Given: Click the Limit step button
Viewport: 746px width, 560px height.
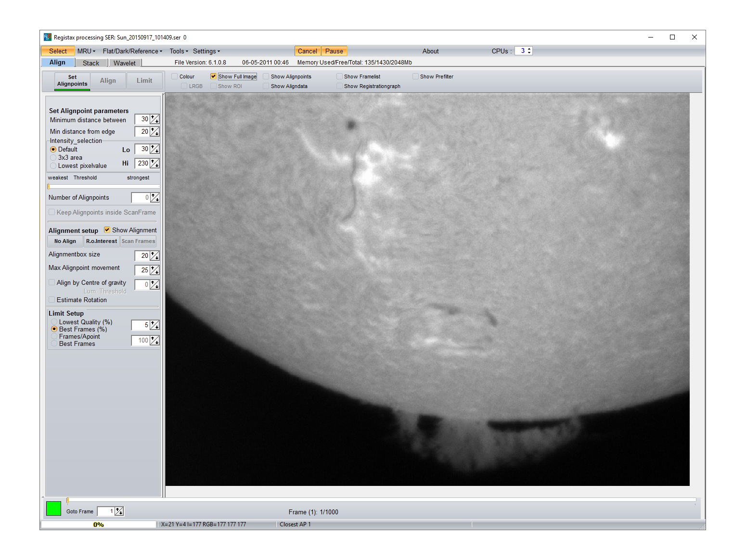Looking at the screenshot, I should pos(144,80).
